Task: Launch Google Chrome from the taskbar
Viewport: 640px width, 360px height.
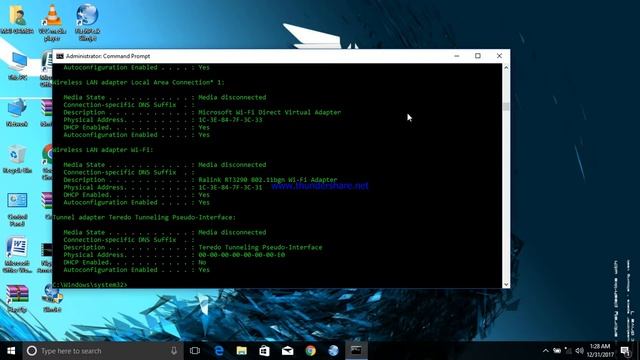Action: (310, 351)
